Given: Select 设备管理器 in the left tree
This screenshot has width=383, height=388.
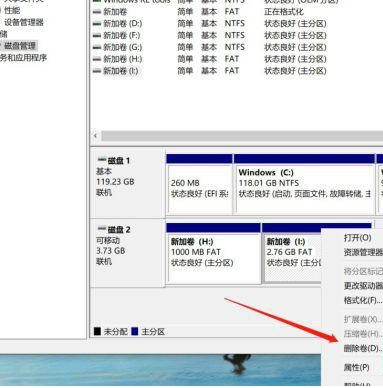Looking at the screenshot, I should tap(24, 23).
